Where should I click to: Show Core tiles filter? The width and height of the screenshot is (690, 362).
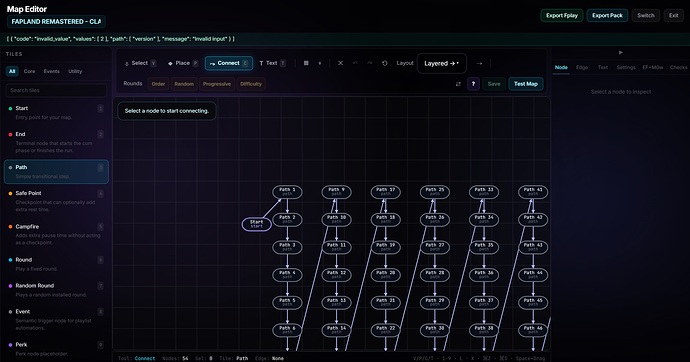click(29, 71)
